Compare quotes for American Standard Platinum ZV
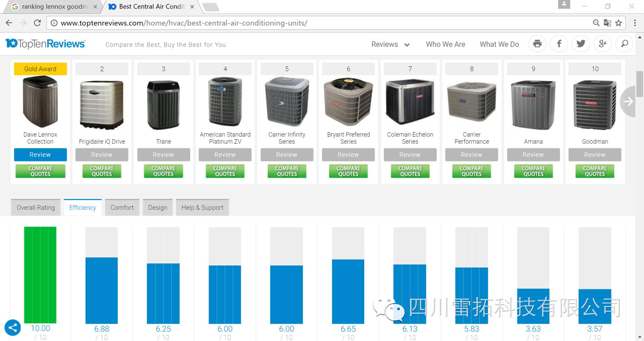The height and width of the screenshot is (341, 644). (x=225, y=171)
